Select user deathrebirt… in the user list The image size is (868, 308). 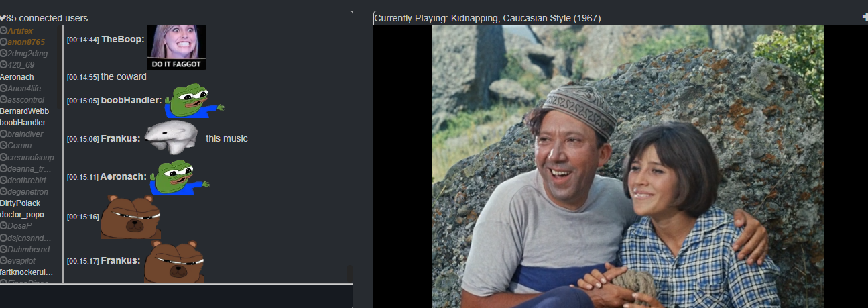[x=29, y=180]
